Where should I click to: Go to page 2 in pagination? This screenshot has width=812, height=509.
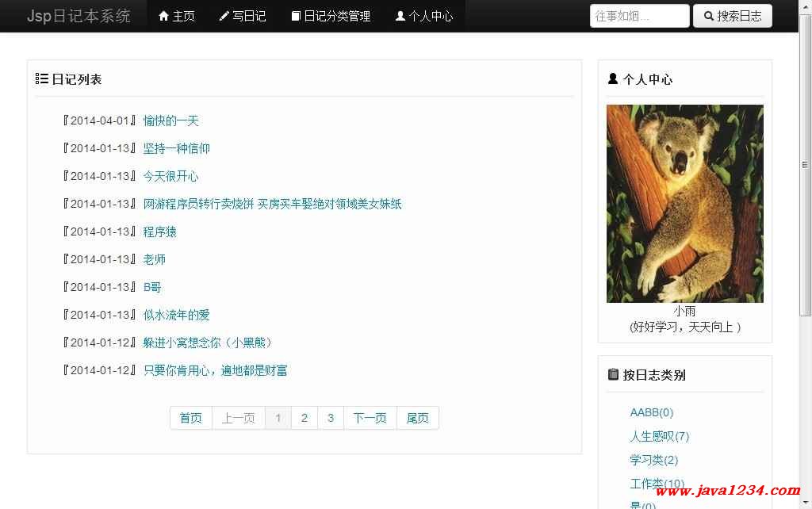(x=304, y=418)
